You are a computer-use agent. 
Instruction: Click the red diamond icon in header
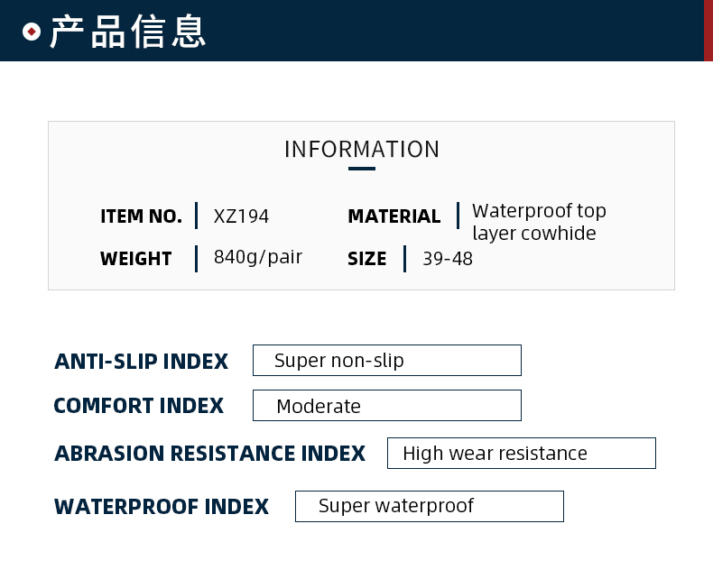(x=32, y=32)
